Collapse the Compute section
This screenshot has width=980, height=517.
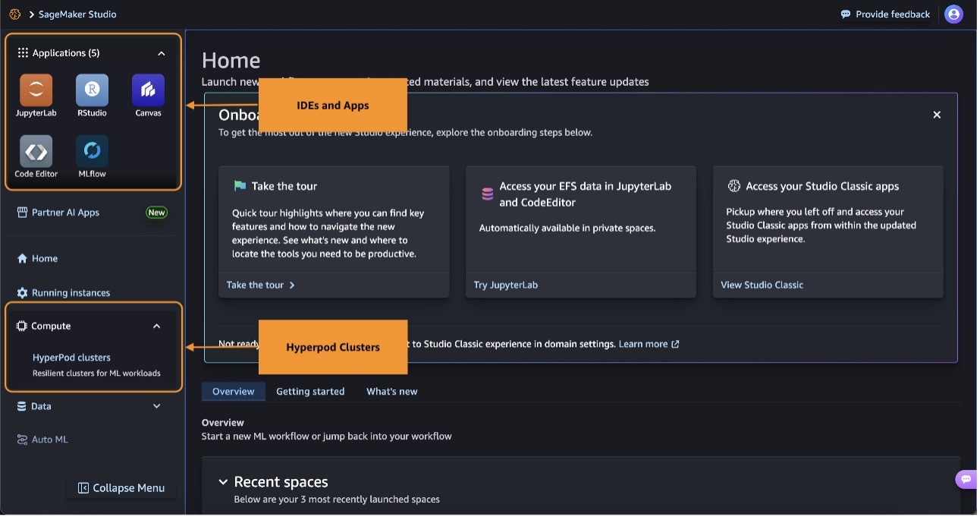click(156, 326)
